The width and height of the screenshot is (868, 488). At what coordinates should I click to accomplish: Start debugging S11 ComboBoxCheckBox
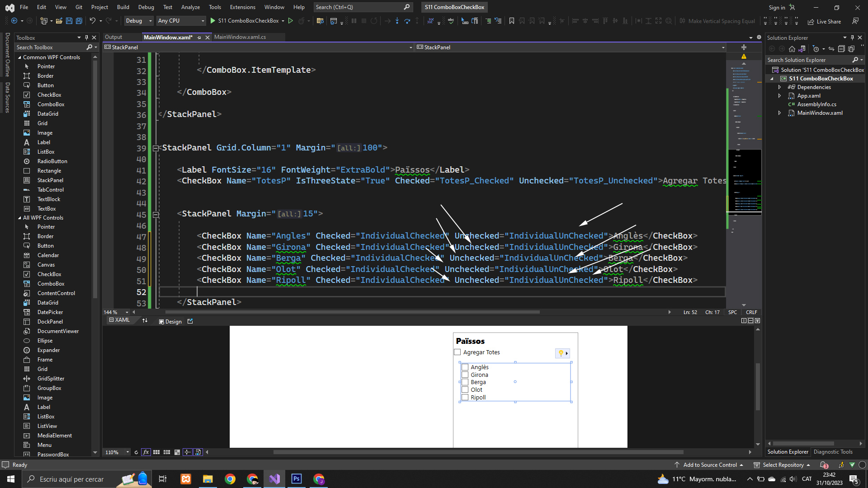tap(245, 21)
